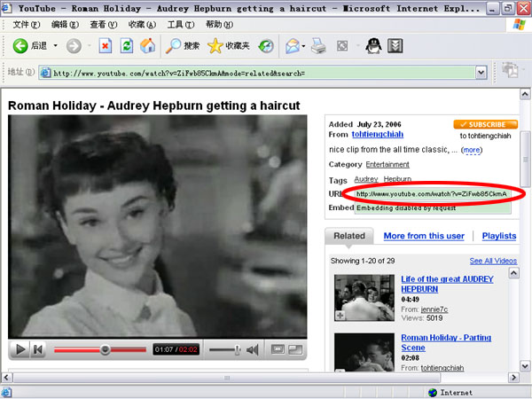Screen dimensions: 532x399
Task: Open the Mail envelope toolbar icon
Action: click(x=293, y=46)
